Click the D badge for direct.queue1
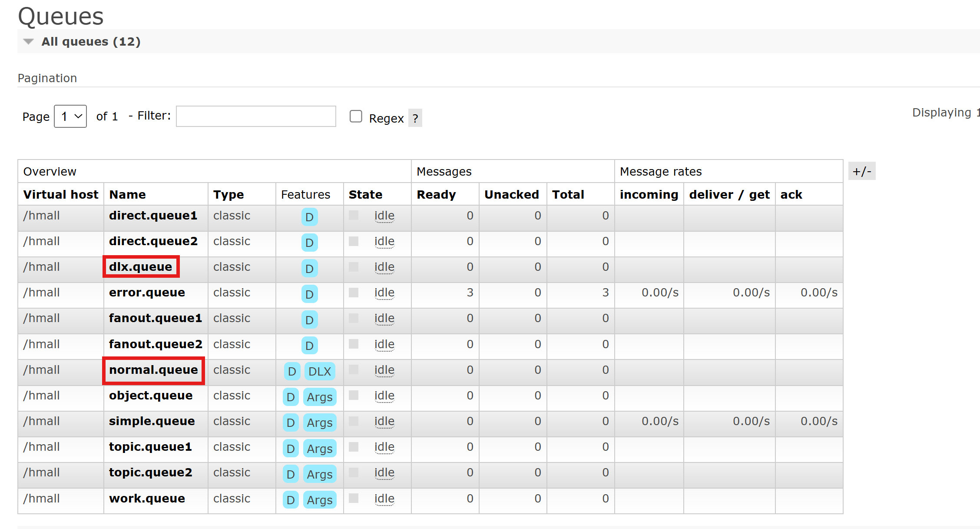Image resolution: width=980 pixels, height=529 pixels. [x=309, y=217]
